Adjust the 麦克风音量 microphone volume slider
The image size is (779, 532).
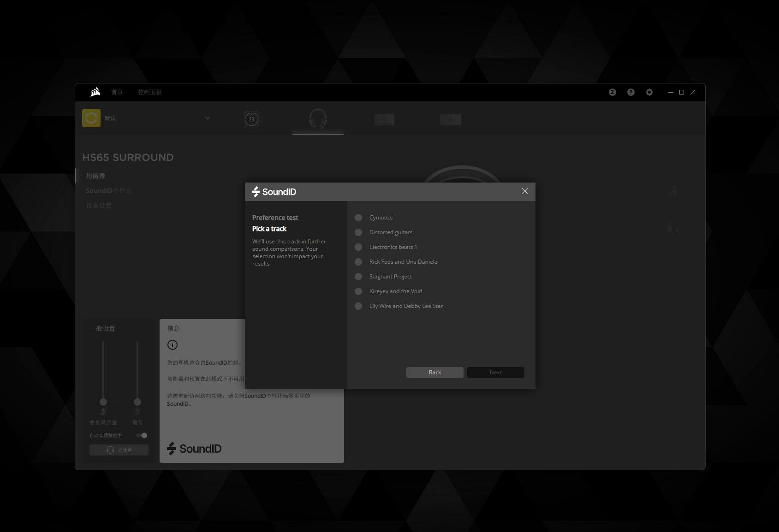(x=103, y=402)
